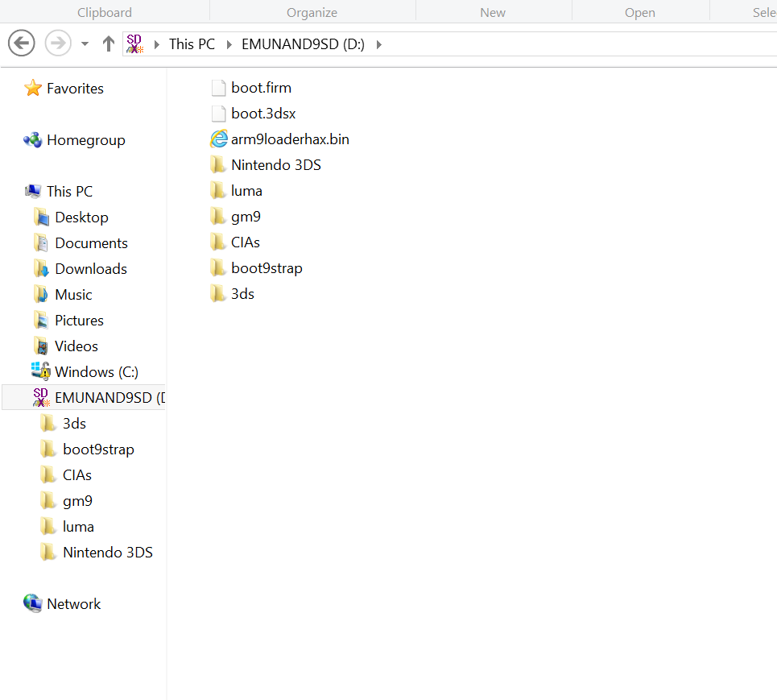Open Favorites in the navigation pane

(x=76, y=89)
